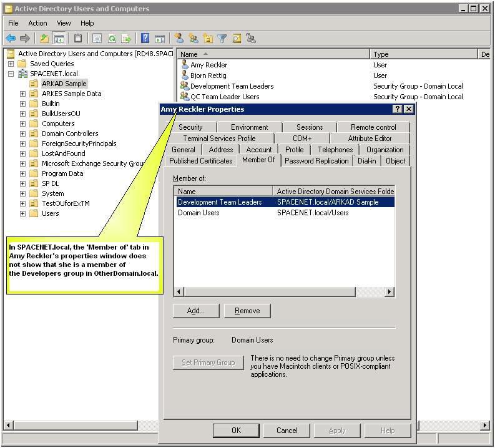Expand the Saved Queries tree node
Image resolution: width=495 pixels, height=448 pixels.
tap(11, 64)
